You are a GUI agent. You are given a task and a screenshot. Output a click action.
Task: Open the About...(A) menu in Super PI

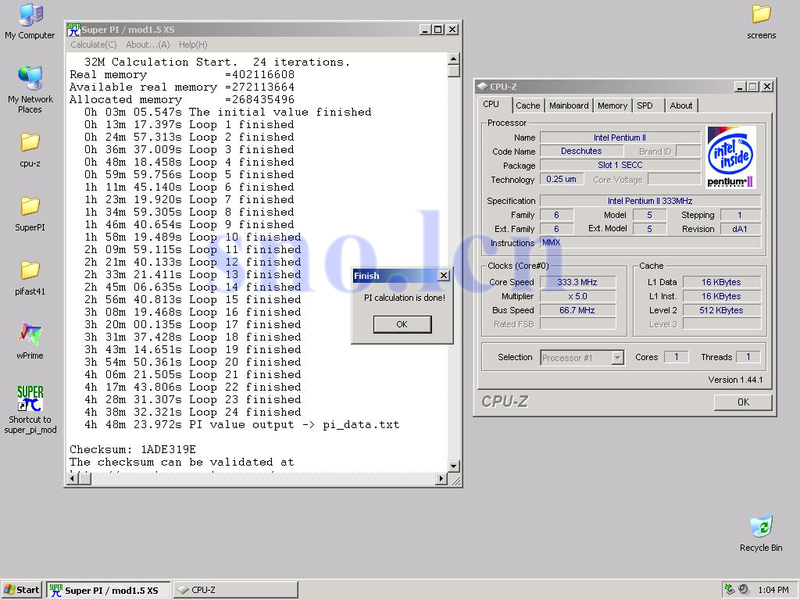[148, 45]
